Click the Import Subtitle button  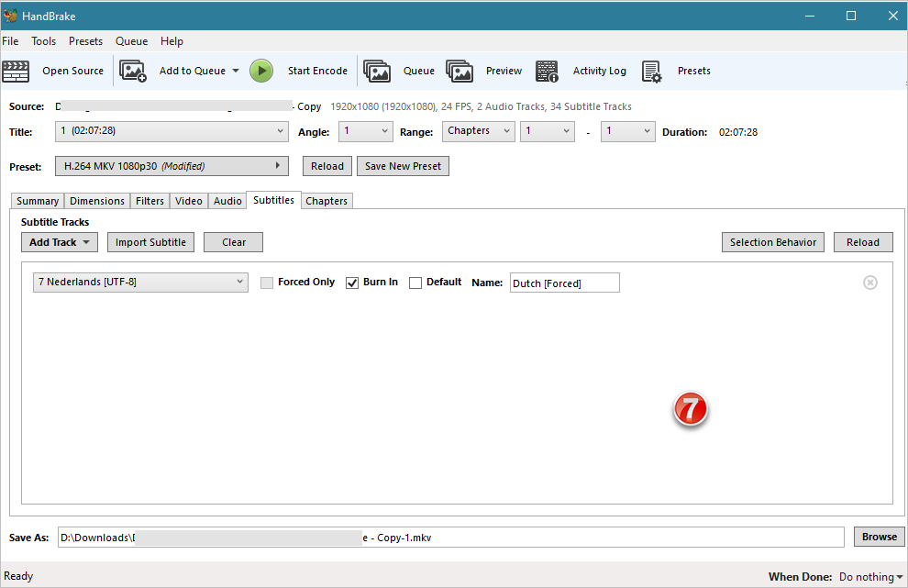pos(150,242)
